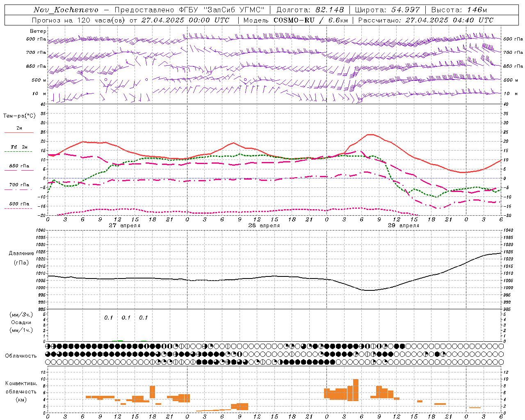The width and height of the screenshot is (525, 420).
Task: Click the Высота: 146м value
Action: coord(459,10)
